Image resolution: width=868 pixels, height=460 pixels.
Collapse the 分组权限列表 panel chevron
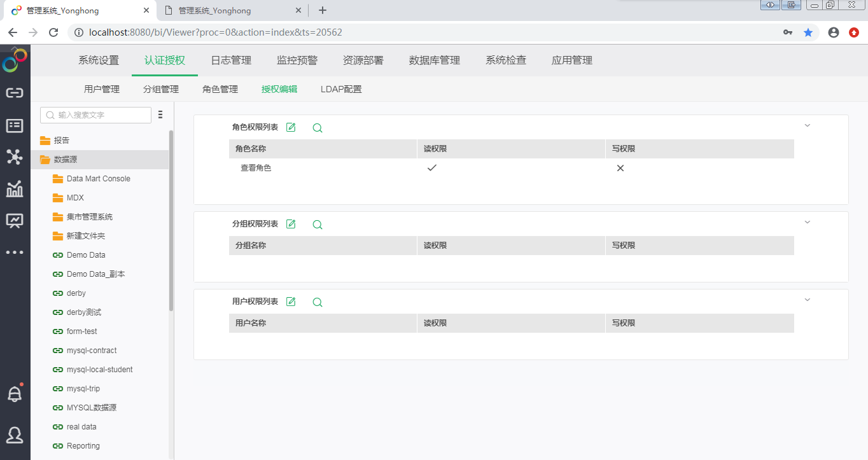pyautogui.click(x=808, y=222)
